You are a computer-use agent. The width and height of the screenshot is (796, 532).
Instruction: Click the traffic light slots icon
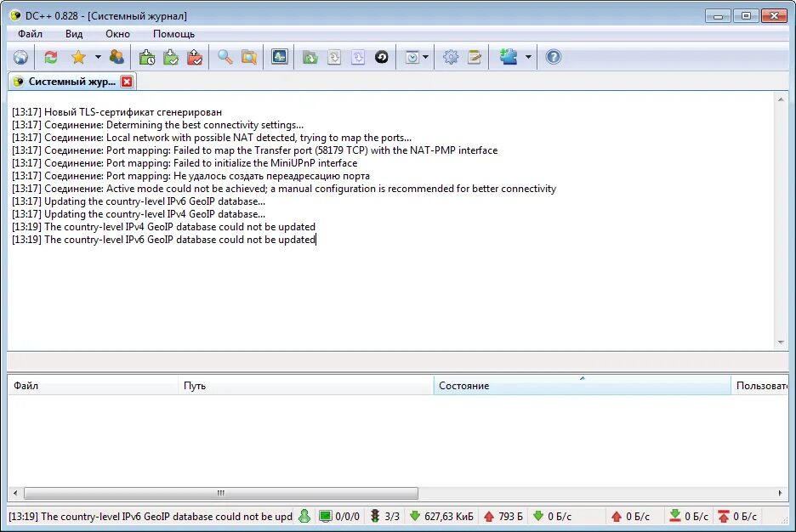[375, 517]
